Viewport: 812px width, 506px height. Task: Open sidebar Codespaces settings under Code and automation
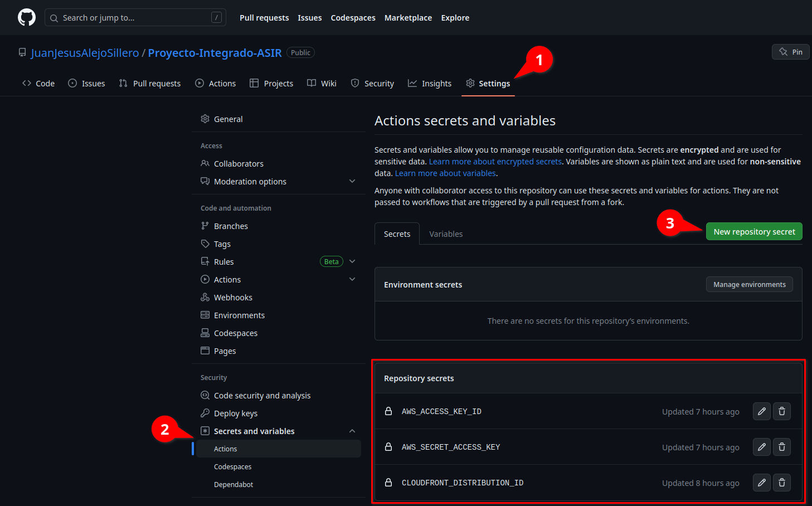(x=279, y=333)
